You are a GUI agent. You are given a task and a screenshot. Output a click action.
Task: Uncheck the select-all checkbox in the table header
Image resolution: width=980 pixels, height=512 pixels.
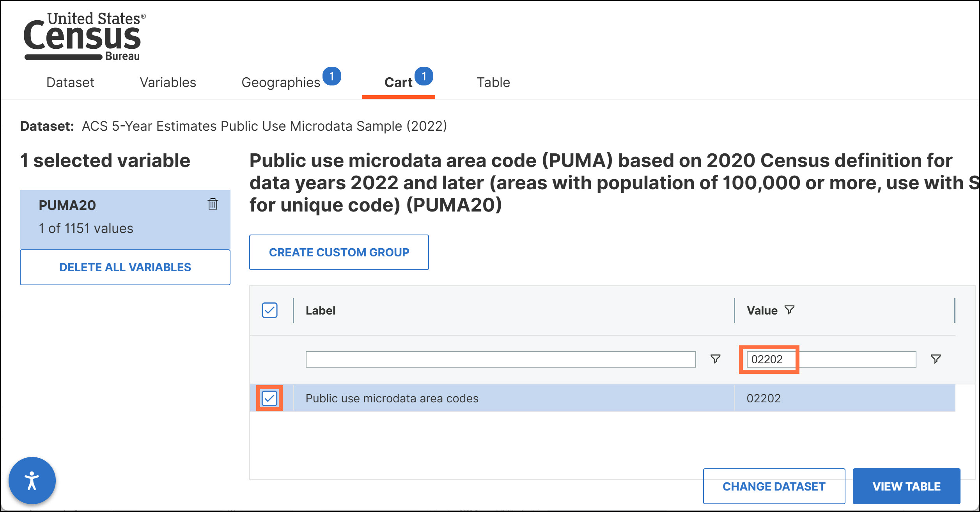269,310
